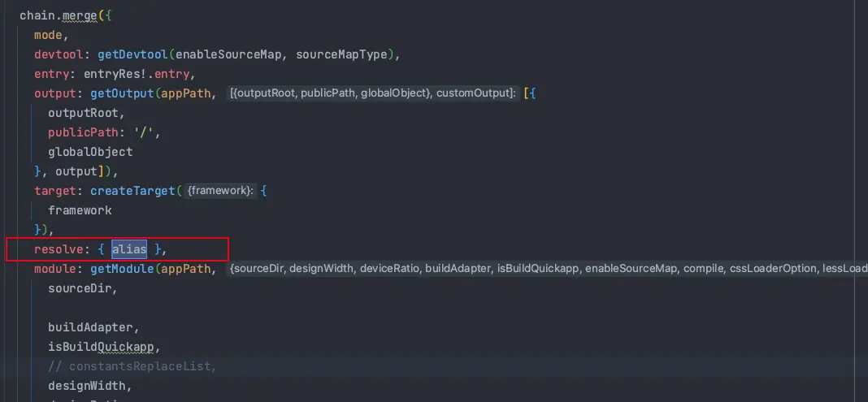Click the commented constantsReplaceList line
Viewport: 868px width, 402px height.
tap(132, 366)
